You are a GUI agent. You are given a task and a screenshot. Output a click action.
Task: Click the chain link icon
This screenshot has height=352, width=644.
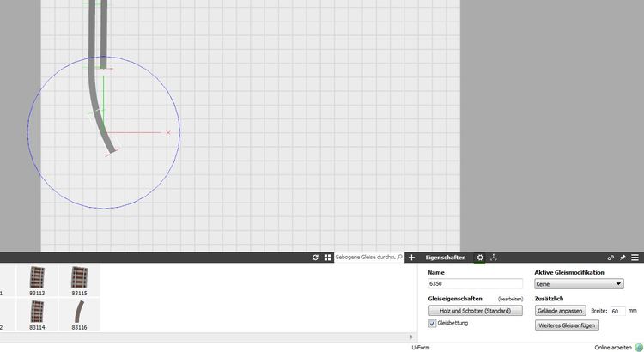611,258
